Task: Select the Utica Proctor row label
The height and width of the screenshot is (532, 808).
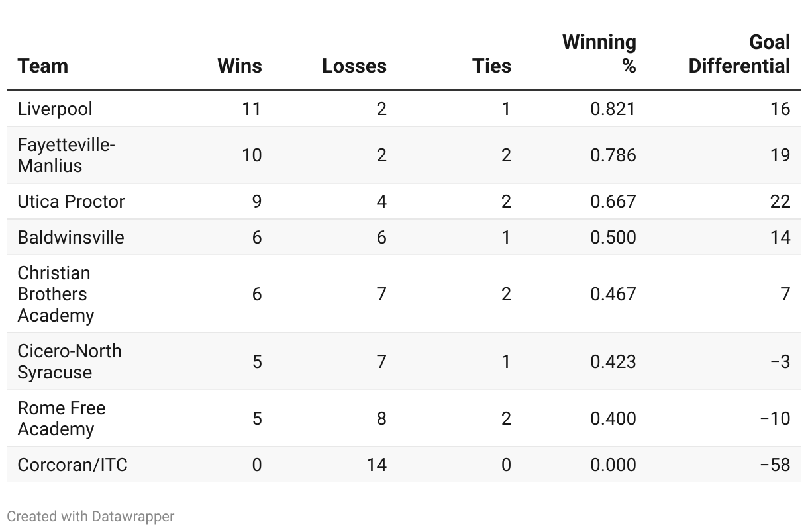Action: click(71, 201)
